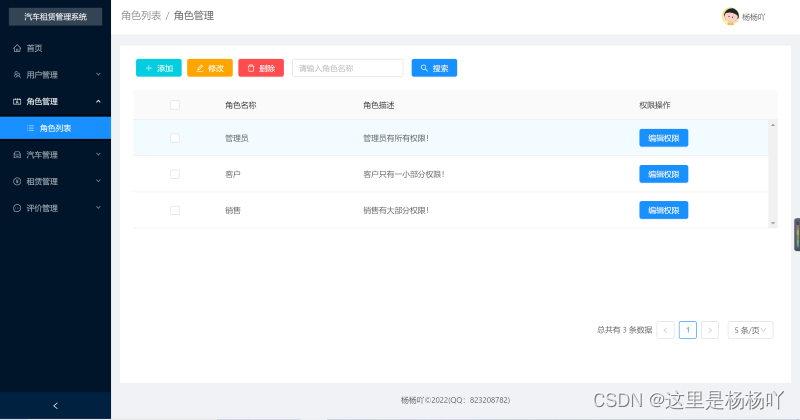Check the 销售 row checkbox

(175, 210)
